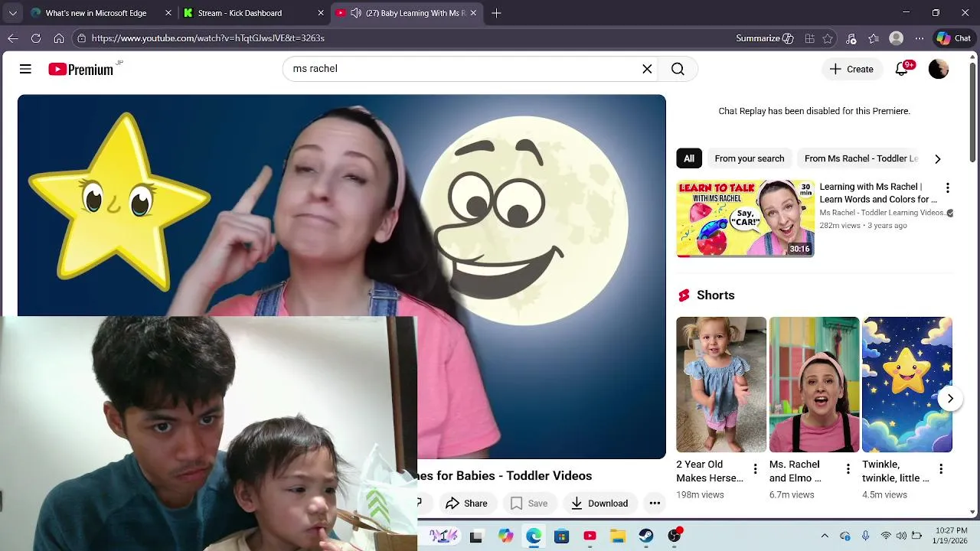Play the 'Twinkle, twinkle, little' short
980x551 pixels.
pos(907,385)
